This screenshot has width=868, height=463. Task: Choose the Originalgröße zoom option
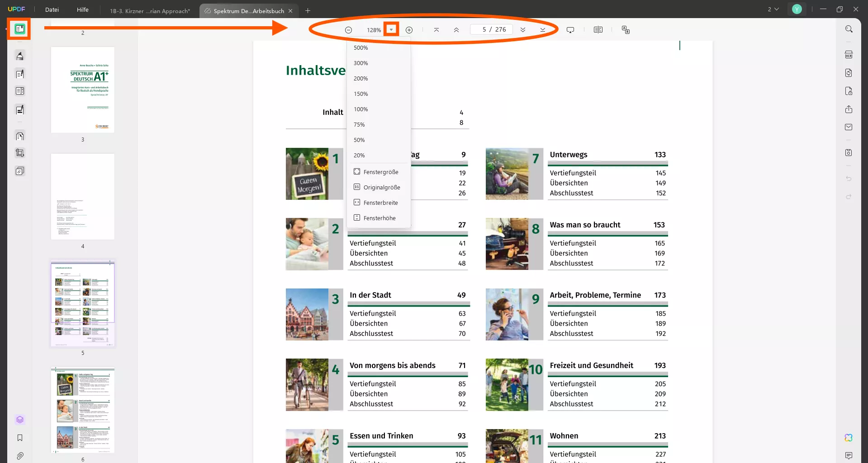[x=379, y=187]
